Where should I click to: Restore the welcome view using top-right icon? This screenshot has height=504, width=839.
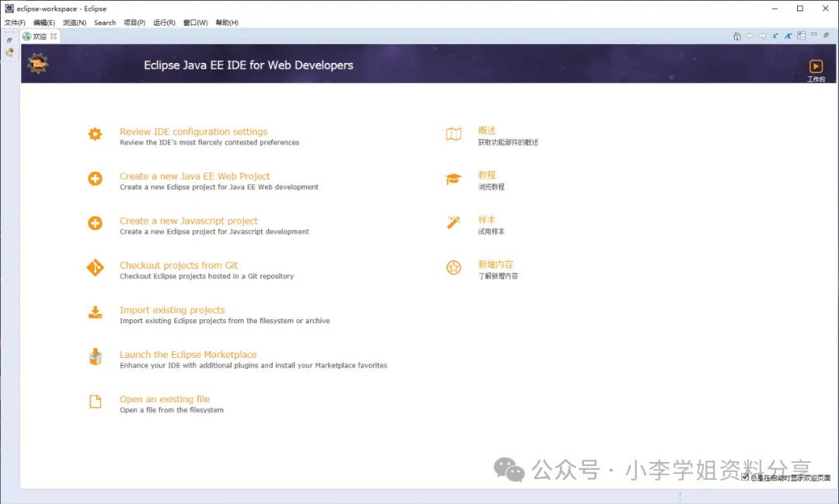pyautogui.click(x=827, y=35)
